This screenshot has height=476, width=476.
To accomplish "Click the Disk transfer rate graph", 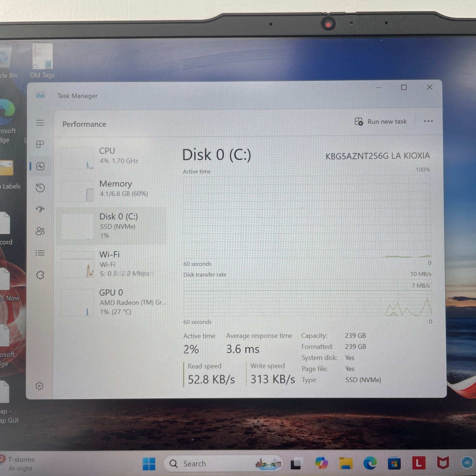I will tap(307, 298).
